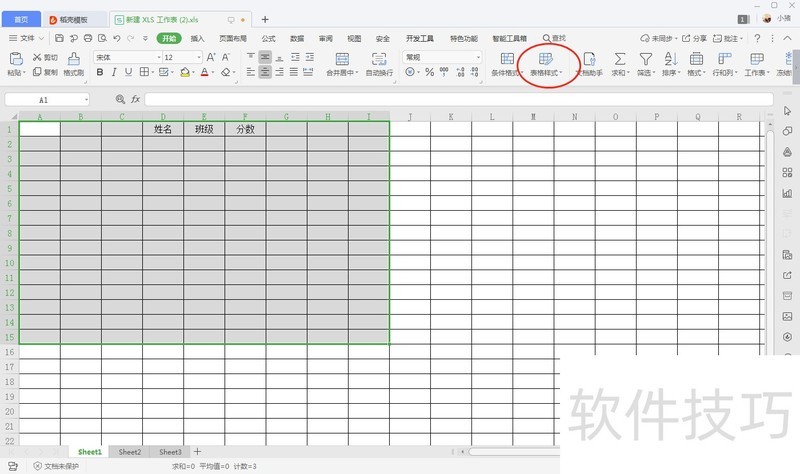Toggle middle vertical alignment
This screenshot has height=474, width=800.
[x=265, y=57]
